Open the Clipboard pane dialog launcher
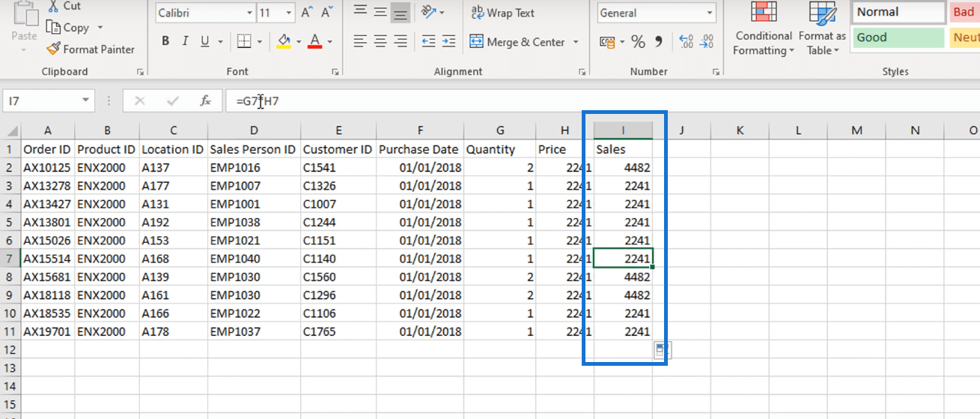The image size is (980, 419). pos(139,72)
